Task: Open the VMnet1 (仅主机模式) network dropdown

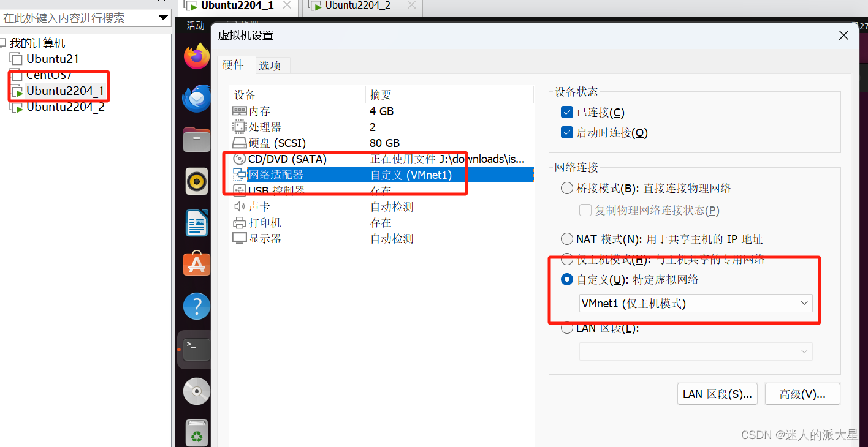Action: coord(696,303)
